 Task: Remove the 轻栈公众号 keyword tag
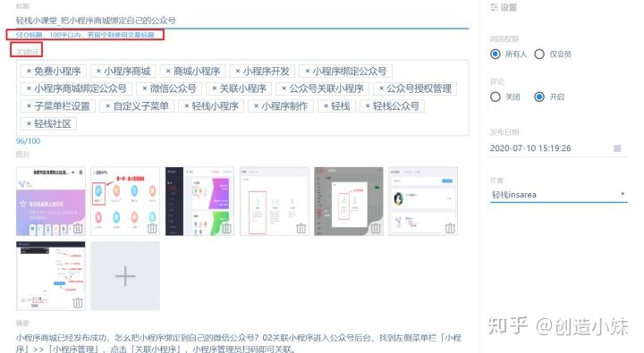click(368, 105)
